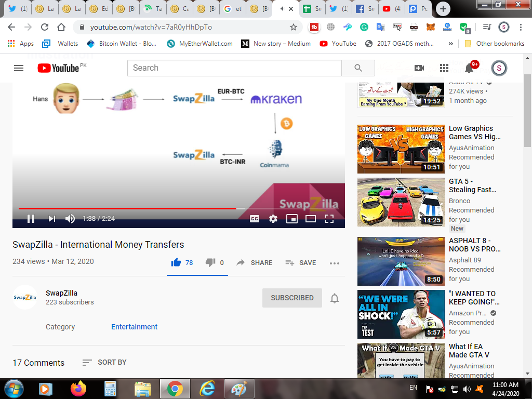The height and width of the screenshot is (399, 532).
Task: Open the TubeBuddy extension icon
Action: [x=314, y=27]
